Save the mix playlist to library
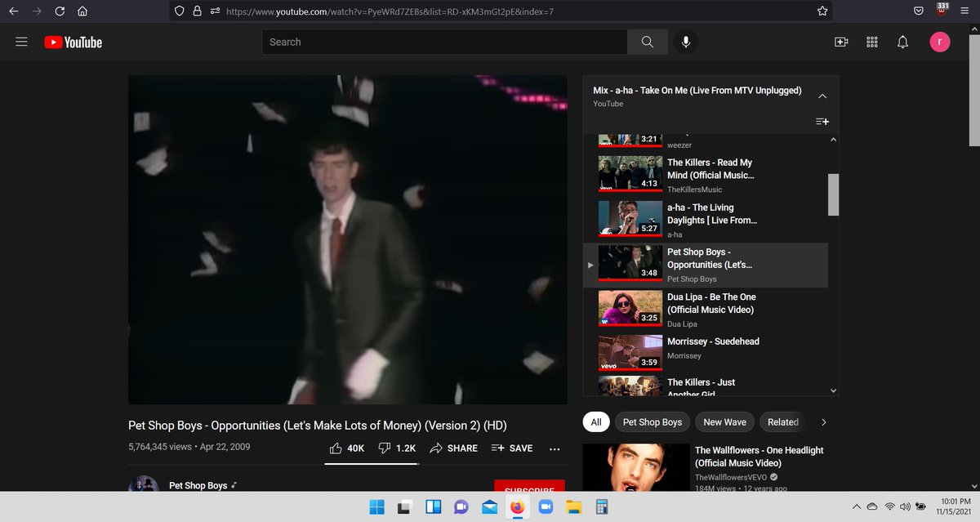This screenshot has height=522, width=980. point(822,122)
